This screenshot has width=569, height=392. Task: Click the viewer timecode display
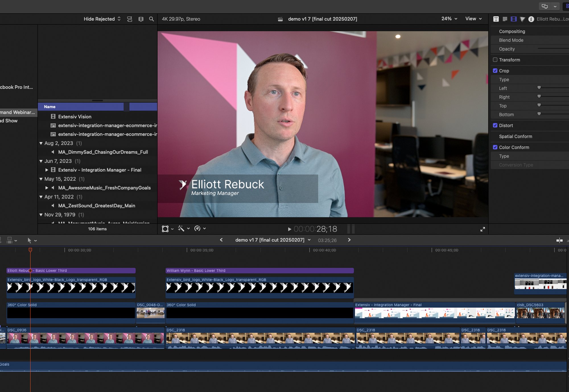tap(315, 229)
